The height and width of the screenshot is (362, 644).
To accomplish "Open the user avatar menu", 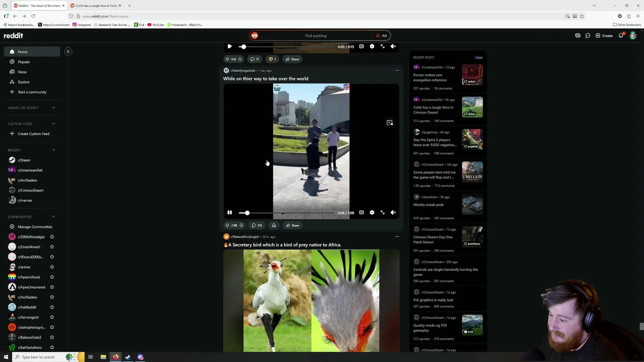I will point(633,36).
